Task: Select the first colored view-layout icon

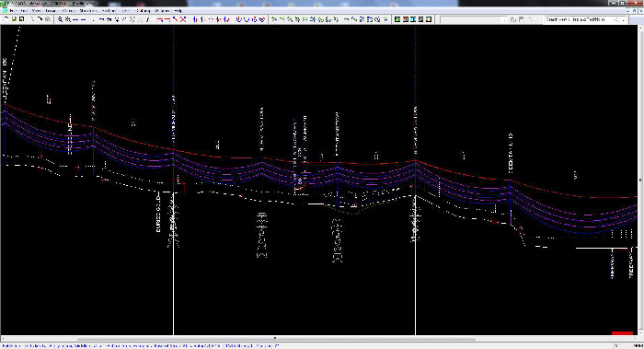Action: (397, 19)
